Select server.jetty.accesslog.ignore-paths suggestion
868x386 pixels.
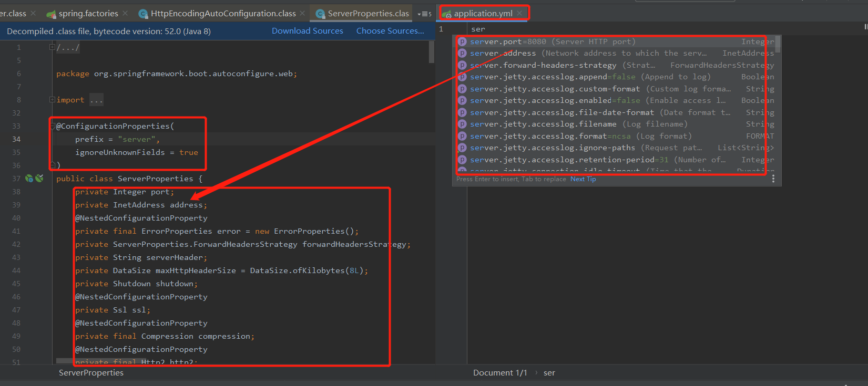click(x=615, y=148)
